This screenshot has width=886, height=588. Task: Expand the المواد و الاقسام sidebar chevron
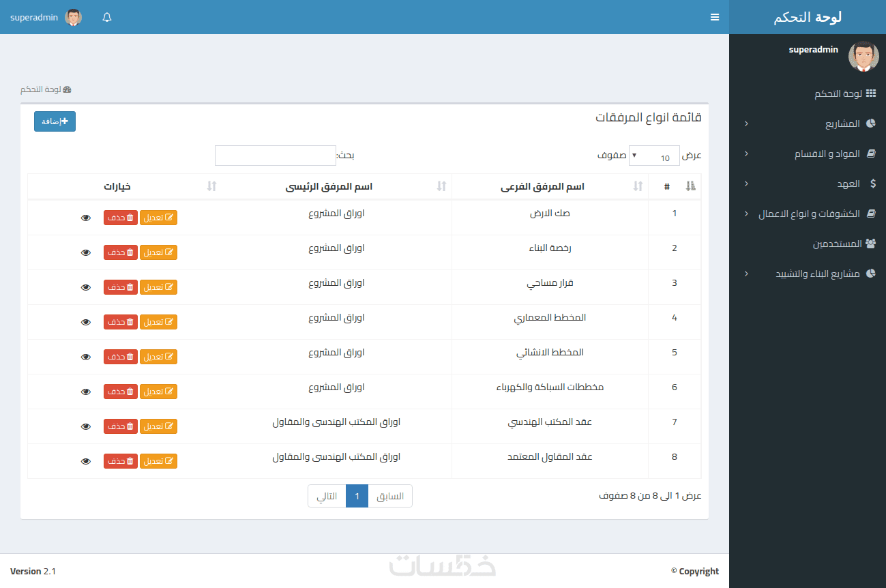click(746, 153)
